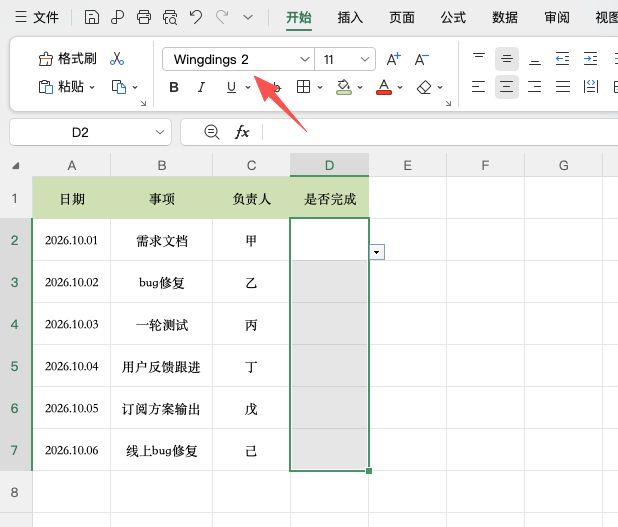Click the fx insert function icon
The height and width of the screenshot is (527, 618).
click(x=242, y=132)
